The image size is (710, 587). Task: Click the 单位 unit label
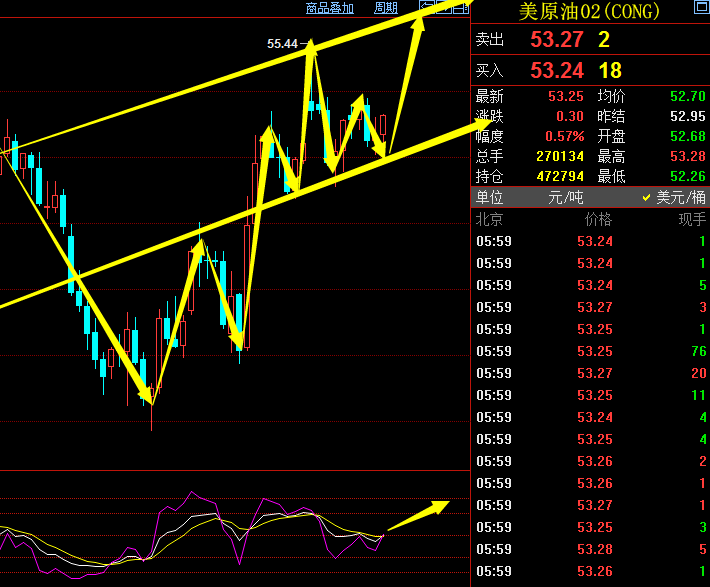(490, 198)
